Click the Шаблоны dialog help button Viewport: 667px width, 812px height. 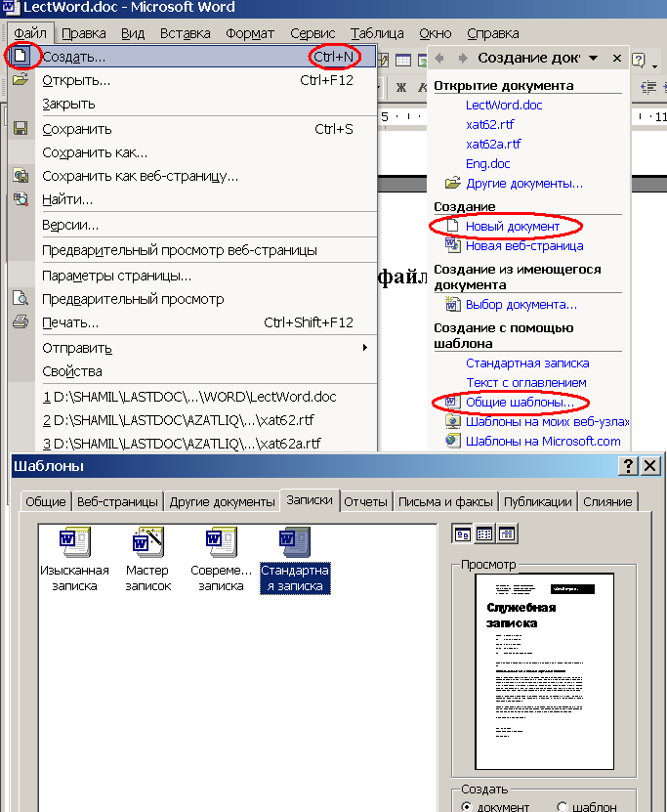(628, 466)
